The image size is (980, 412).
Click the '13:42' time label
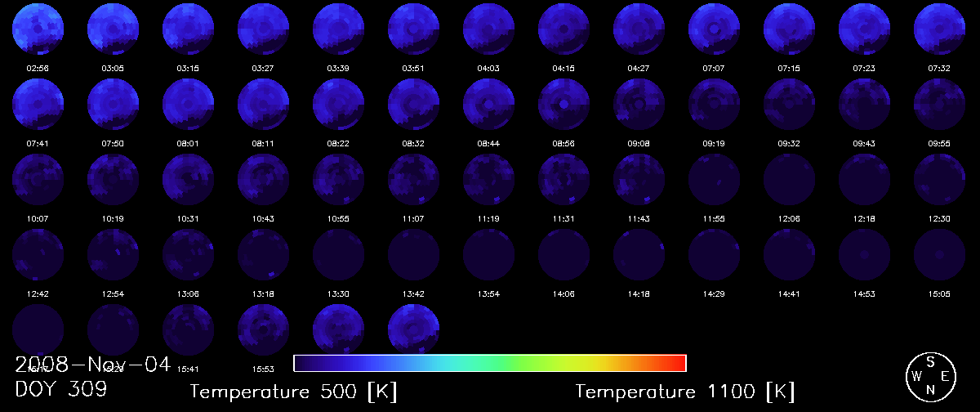[x=413, y=294]
